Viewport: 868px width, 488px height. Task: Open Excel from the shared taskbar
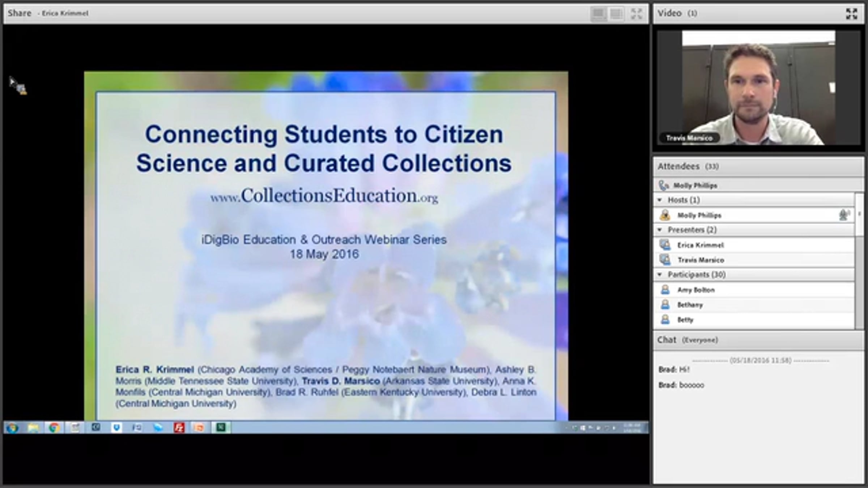pyautogui.click(x=221, y=428)
